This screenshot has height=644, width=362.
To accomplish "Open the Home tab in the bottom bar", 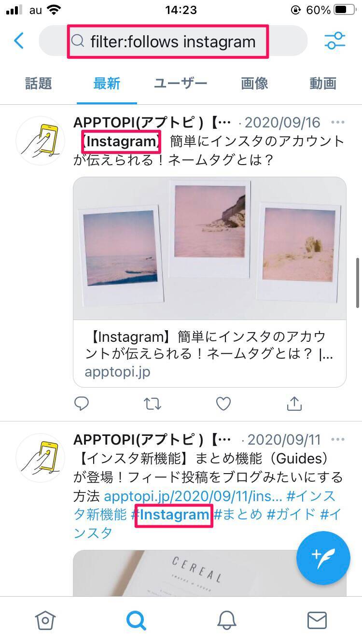I will point(45,620).
